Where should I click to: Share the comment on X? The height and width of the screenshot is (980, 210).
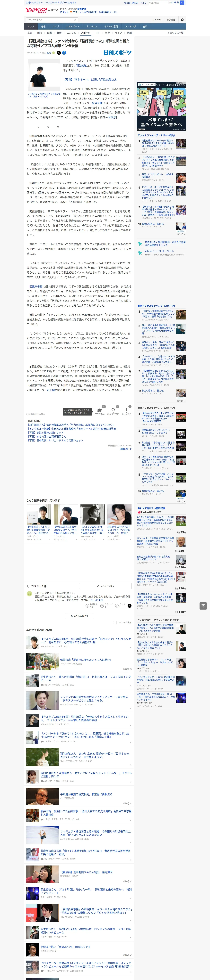coord(130,606)
